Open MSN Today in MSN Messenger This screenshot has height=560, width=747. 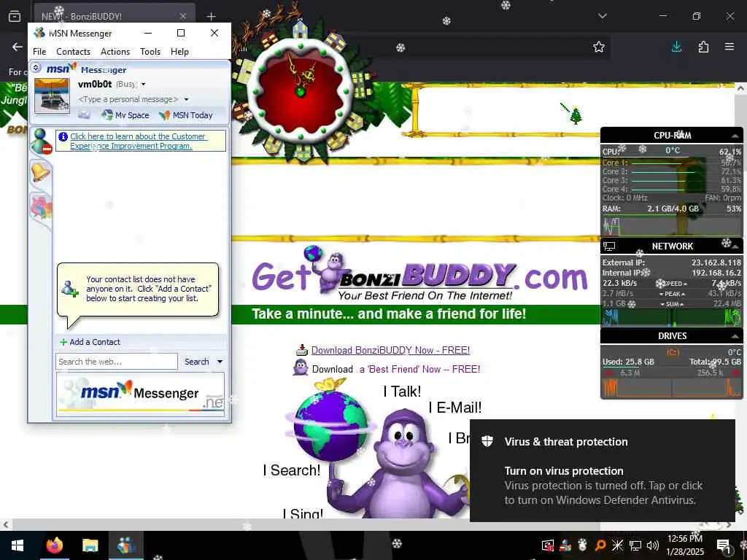click(x=186, y=115)
